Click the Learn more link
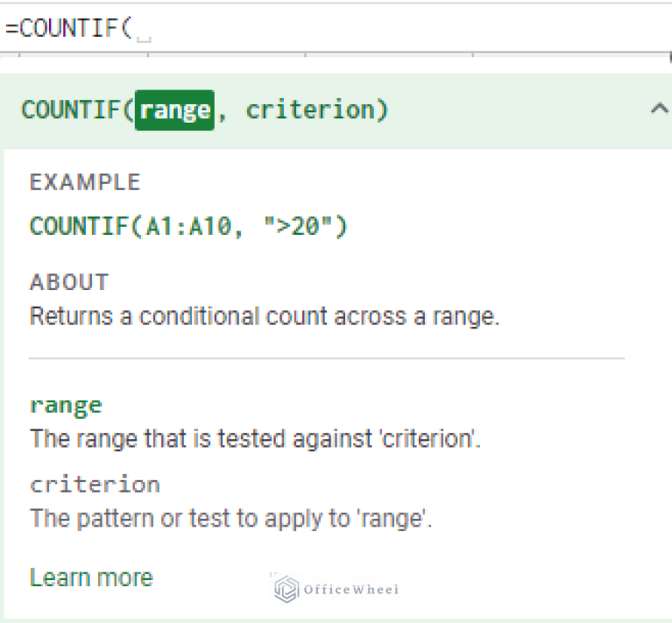Image resolution: width=672 pixels, height=623 pixels. (91, 577)
